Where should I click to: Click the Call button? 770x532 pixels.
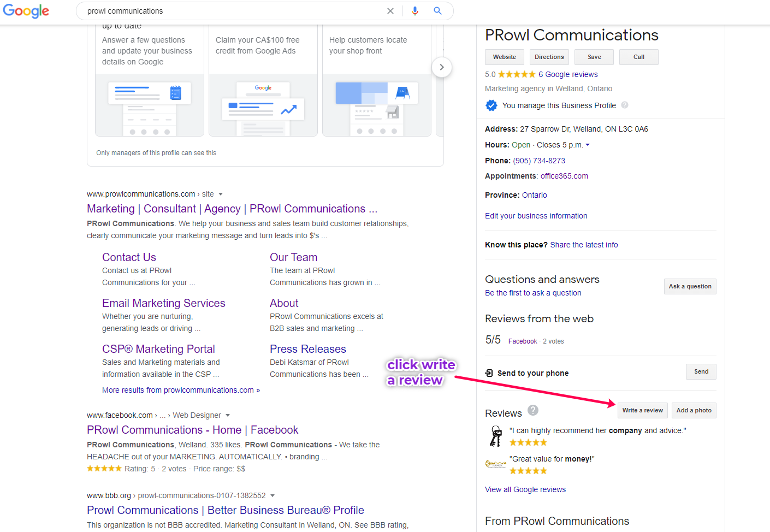pos(639,57)
